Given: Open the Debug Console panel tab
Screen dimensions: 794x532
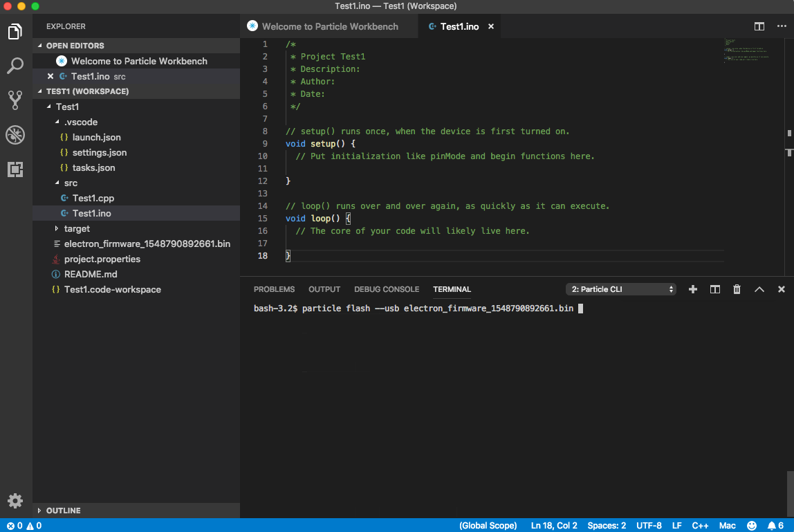Looking at the screenshot, I should pyautogui.click(x=387, y=289).
